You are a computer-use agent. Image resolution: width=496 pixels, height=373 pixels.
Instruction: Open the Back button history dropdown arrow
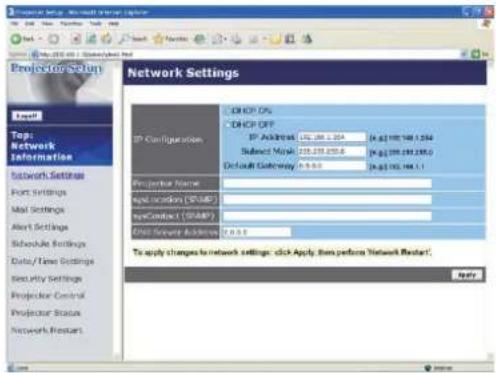(x=40, y=39)
